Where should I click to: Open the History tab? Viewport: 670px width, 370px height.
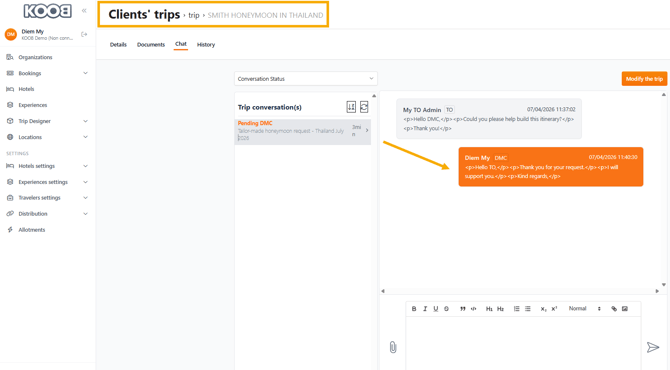point(206,44)
